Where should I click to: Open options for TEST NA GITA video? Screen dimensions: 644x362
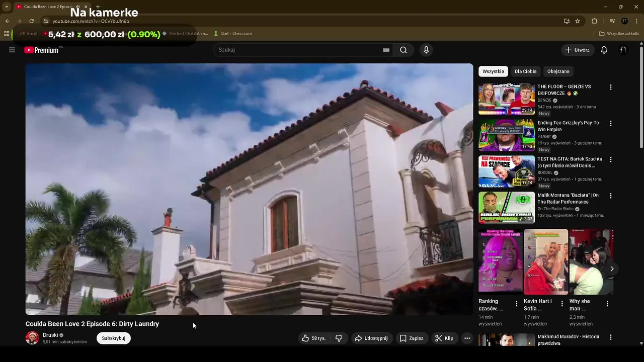coord(611,159)
